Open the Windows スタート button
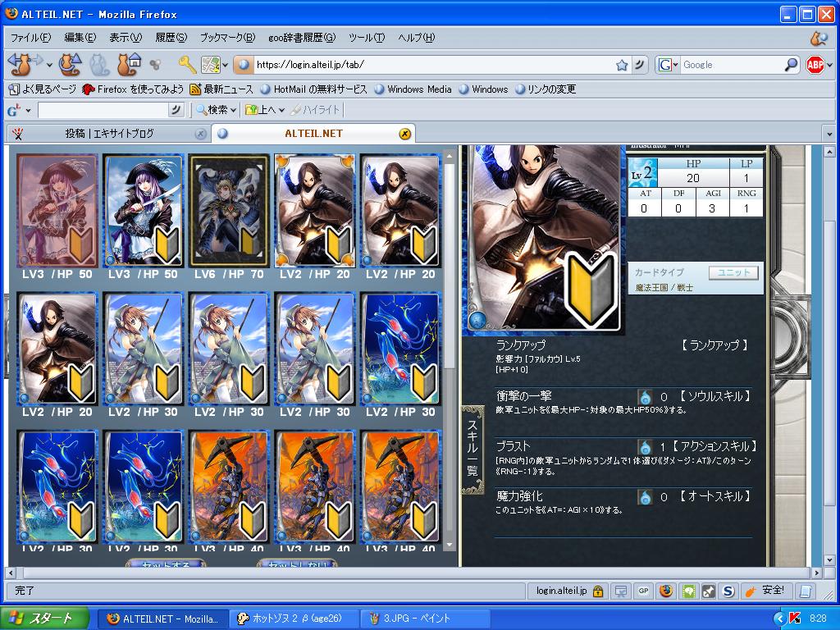Viewport: 840px width, 630px height. coord(44,619)
